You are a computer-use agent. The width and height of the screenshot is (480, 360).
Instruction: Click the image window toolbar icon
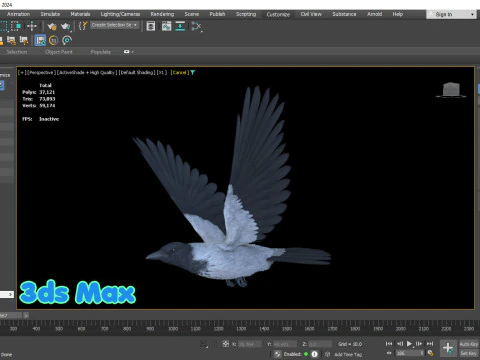(x=166, y=26)
